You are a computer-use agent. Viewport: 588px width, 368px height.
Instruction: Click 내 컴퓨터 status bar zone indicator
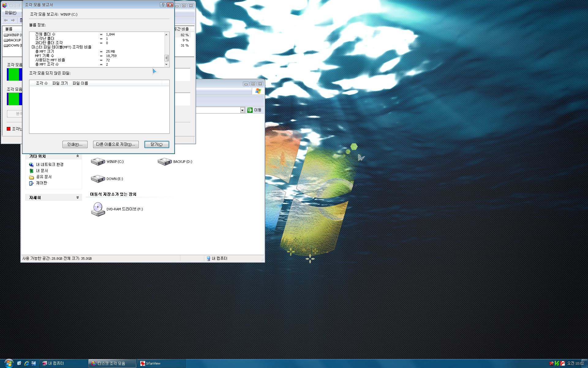click(217, 259)
